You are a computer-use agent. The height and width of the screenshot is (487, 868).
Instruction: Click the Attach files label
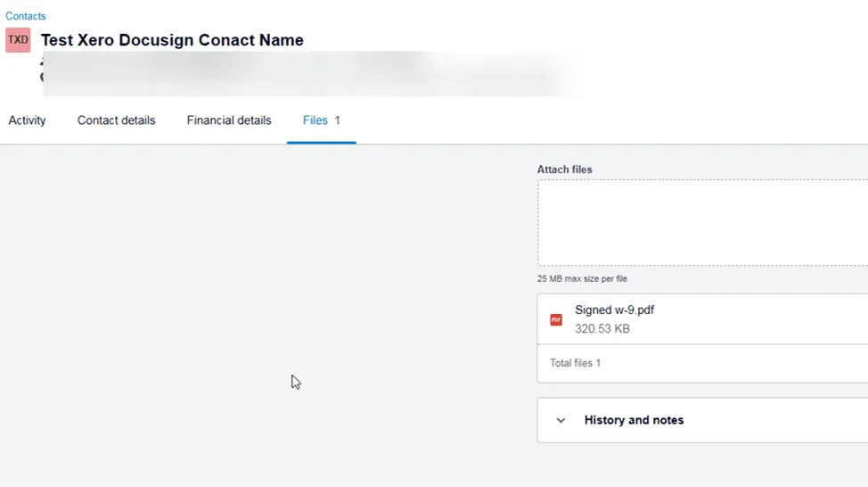coord(565,169)
